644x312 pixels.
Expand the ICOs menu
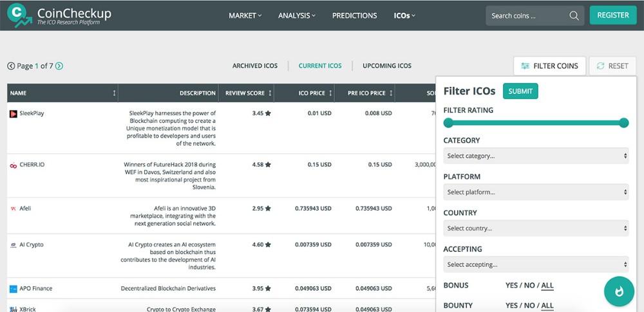click(x=404, y=15)
